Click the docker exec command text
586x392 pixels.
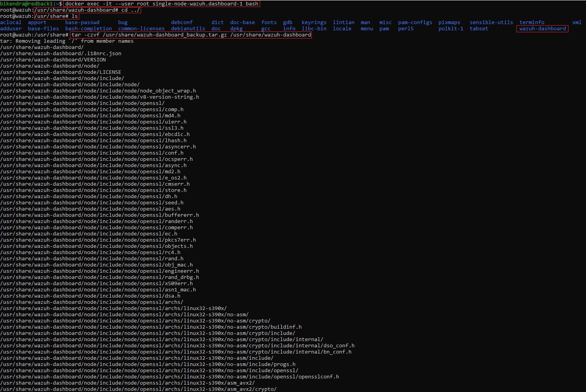[162, 3]
